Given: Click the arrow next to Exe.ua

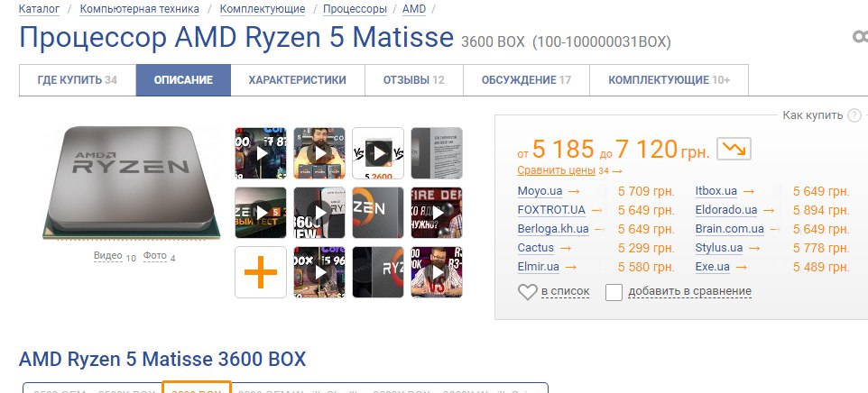Looking at the screenshot, I should coord(741,267).
